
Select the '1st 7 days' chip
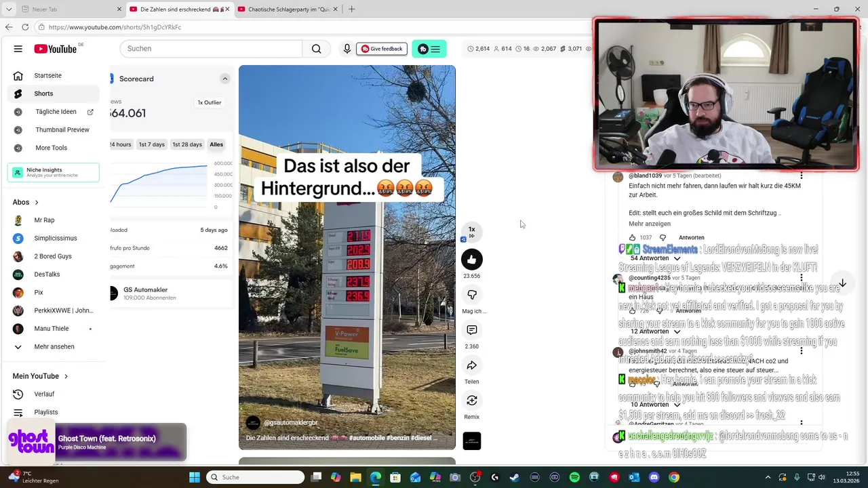tap(152, 144)
